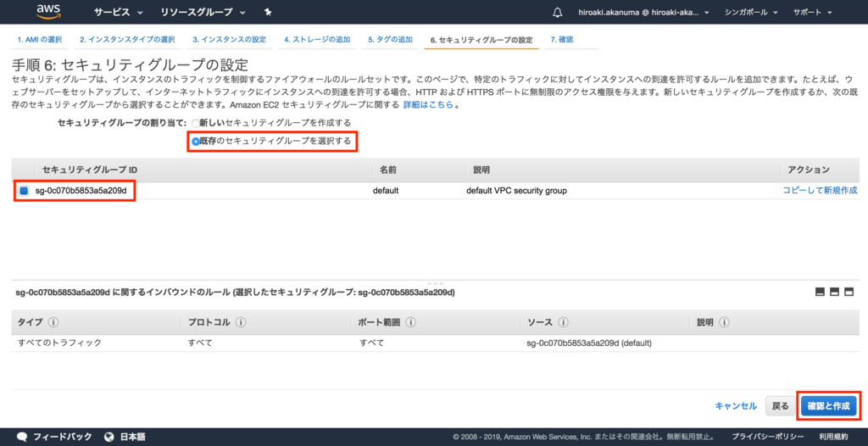Click 日本語 language selector
Screen dimensions: 868x446
[x=133, y=437]
